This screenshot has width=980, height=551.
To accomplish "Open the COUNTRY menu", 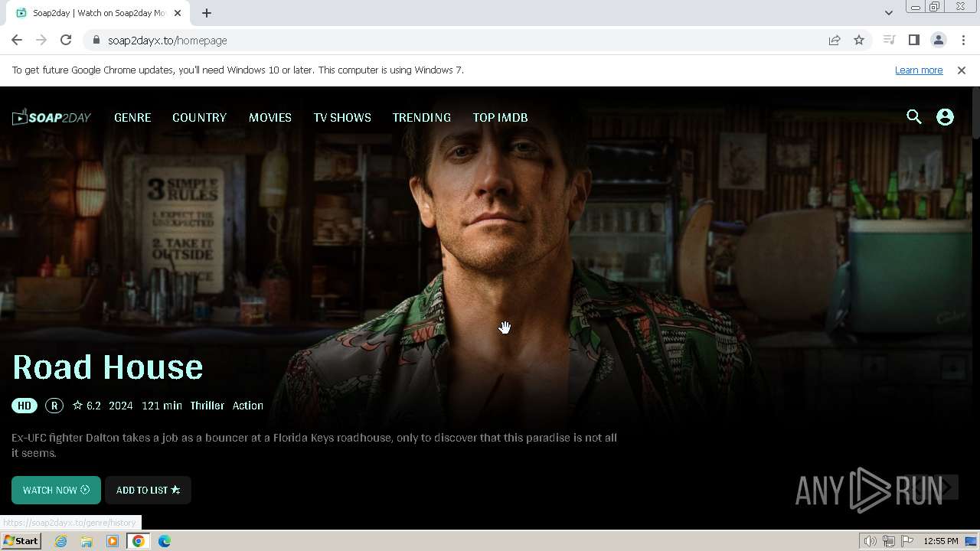I will coord(199,117).
